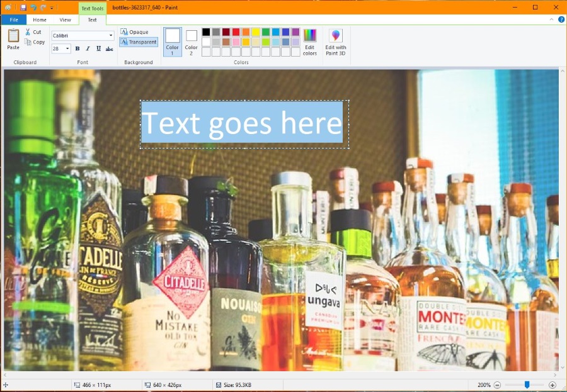This screenshot has width=567, height=392.
Task: Select the Text ribbon tab
Action: click(92, 20)
